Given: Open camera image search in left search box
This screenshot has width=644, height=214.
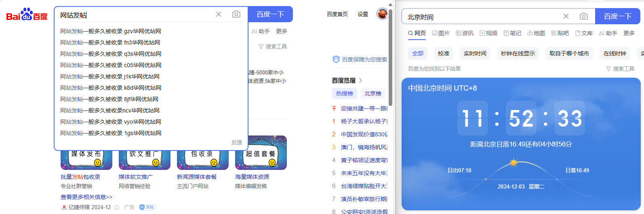Looking at the screenshot, I should coord(236,14).
